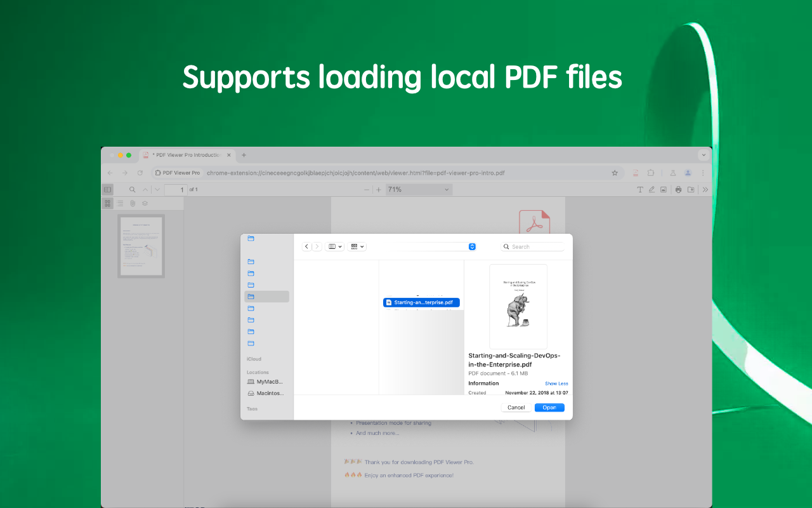Click the red PDF logo on the page
Viewport: 812px width, 508px height.
535,222
